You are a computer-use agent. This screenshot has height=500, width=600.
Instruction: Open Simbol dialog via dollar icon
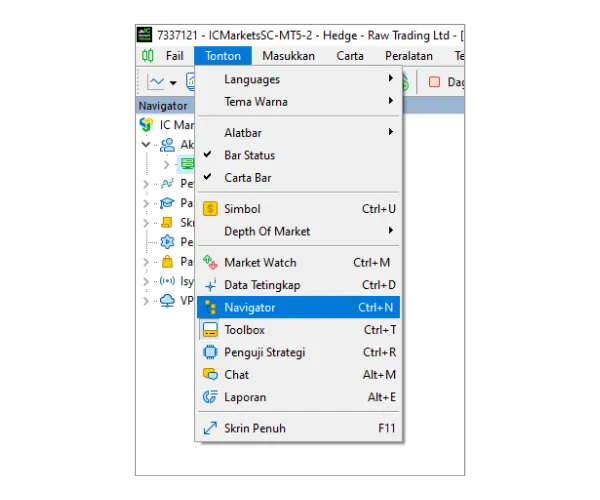pyautogui.click(x=210, y=209)
